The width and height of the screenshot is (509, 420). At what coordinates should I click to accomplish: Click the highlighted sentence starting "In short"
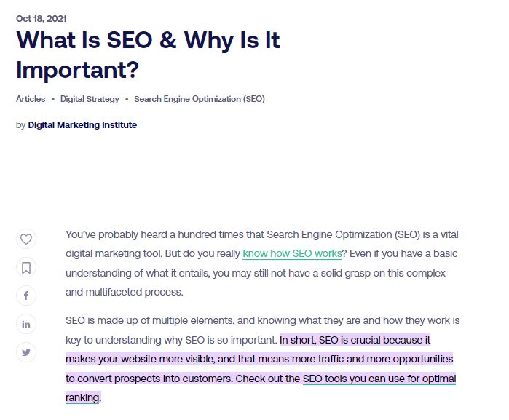[355, 340]
